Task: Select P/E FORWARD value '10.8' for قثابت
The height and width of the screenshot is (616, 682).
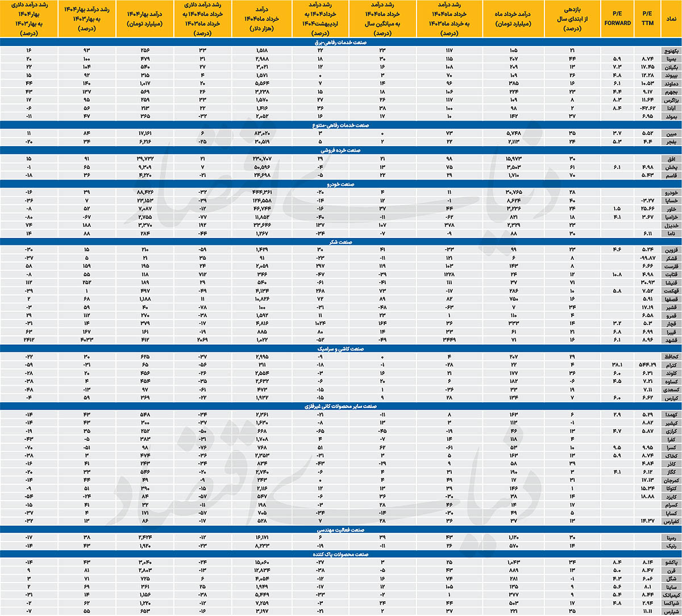Action: 618,274
